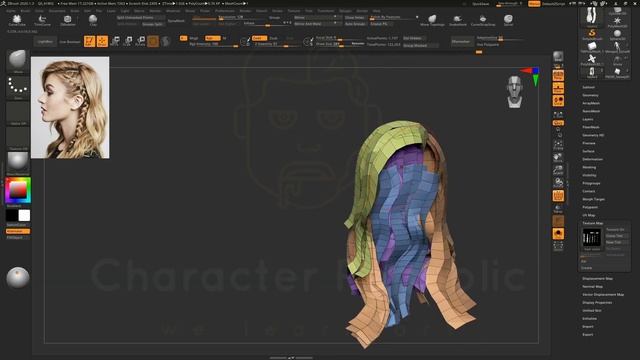Toggle the Zadd sculpt mode
The height and width of the screenshot is (360, 640).
click(259, 38)
